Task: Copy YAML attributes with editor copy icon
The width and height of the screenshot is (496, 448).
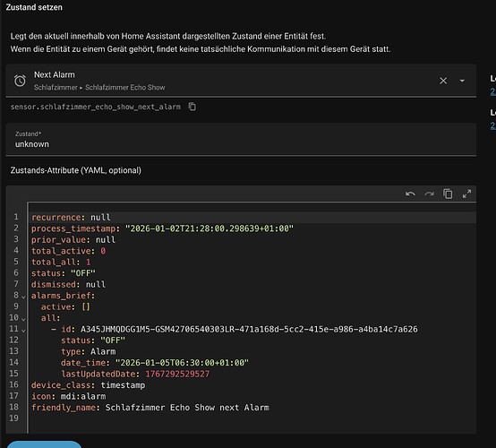Action: (448, 194)
